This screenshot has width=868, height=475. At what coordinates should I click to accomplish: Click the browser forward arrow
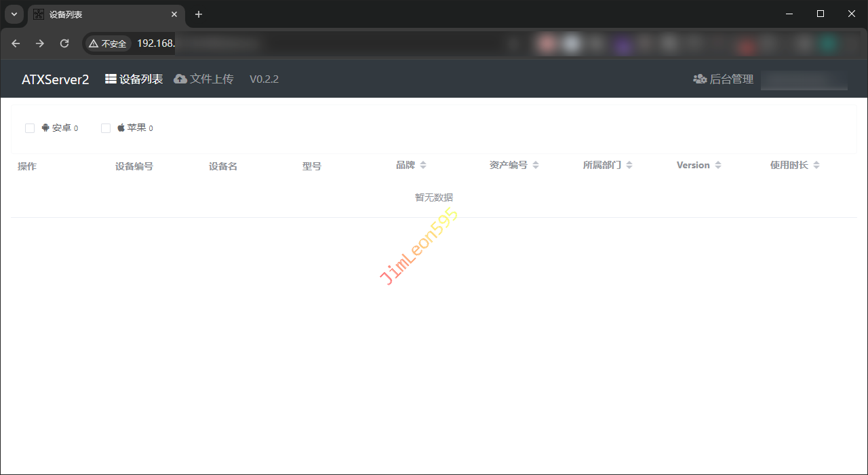coord(40,43)
